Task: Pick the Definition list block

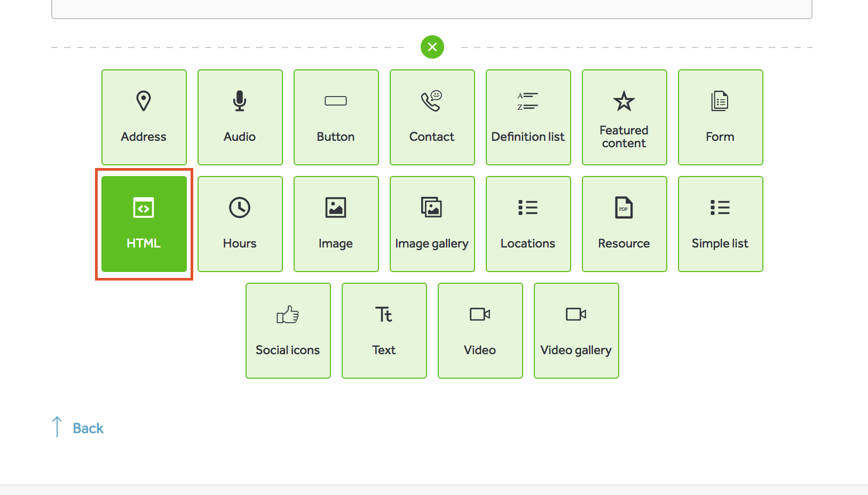Action: click(x=528, y=117)
